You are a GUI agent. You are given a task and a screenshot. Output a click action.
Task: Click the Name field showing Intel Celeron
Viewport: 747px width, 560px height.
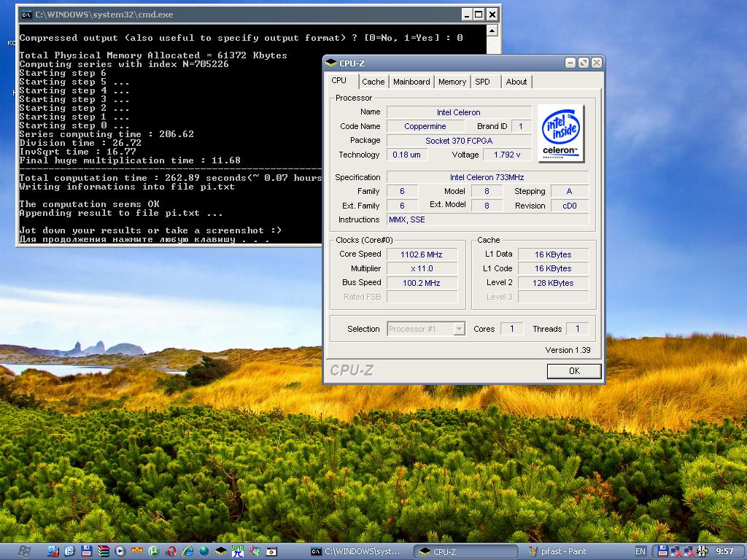click(x=459, y=112)
